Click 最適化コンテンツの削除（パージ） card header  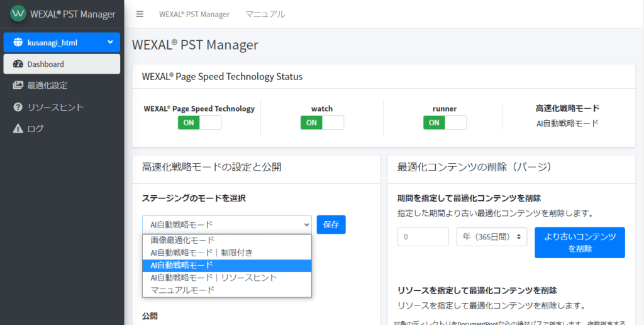click(474, 167)
